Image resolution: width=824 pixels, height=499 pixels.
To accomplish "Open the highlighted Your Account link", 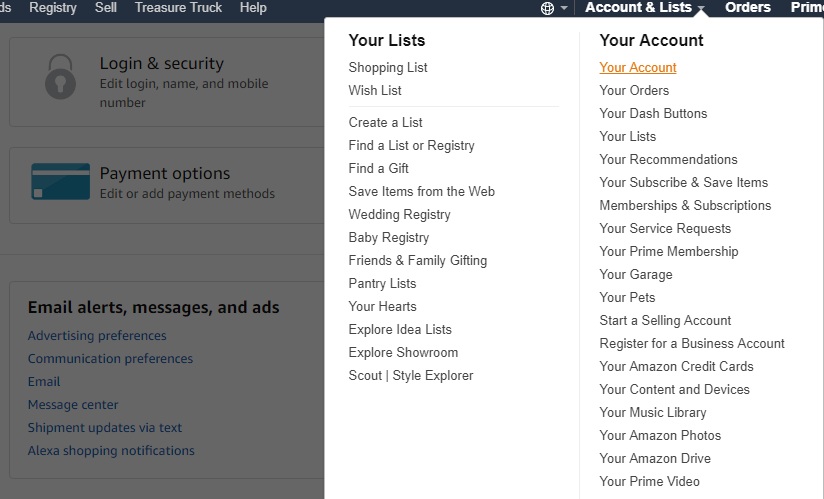I will 638,68.
